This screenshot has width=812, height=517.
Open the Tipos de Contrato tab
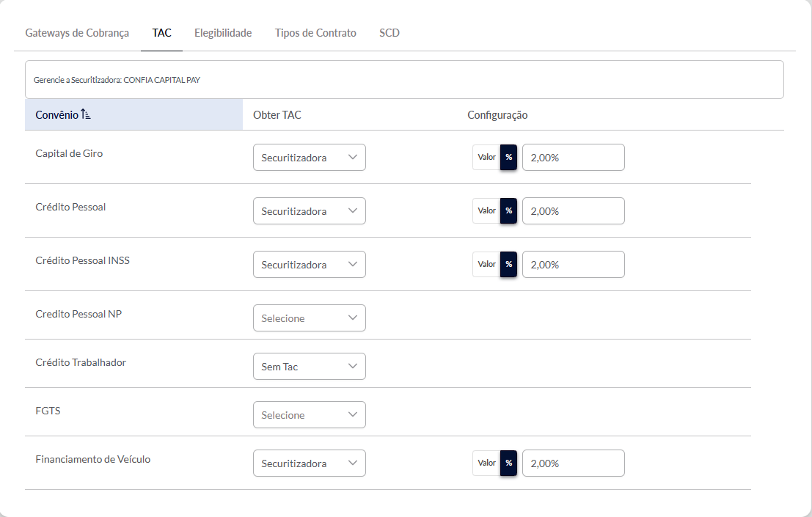315,33
